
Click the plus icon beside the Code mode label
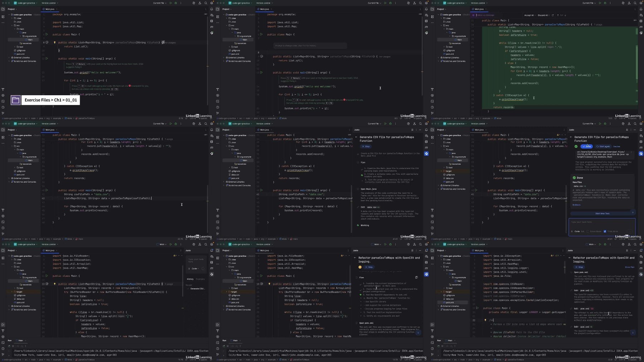click(x=572, y=231)
